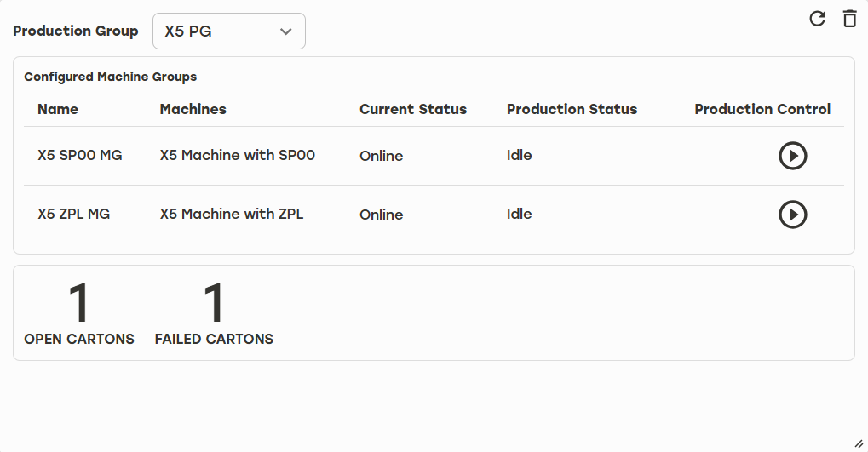Click Online status in X5 ZPL MG row
The width and height of the screenshot is (868, 452).
(x=382, y=215)
